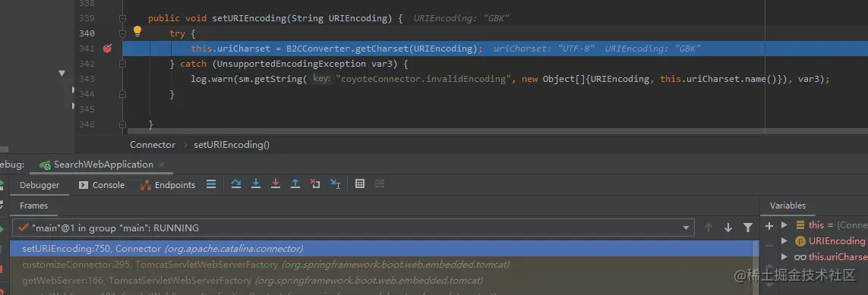The image size is (868, 295).
Task: Select the Frames panel tab
Action: (x=33, y=206)
